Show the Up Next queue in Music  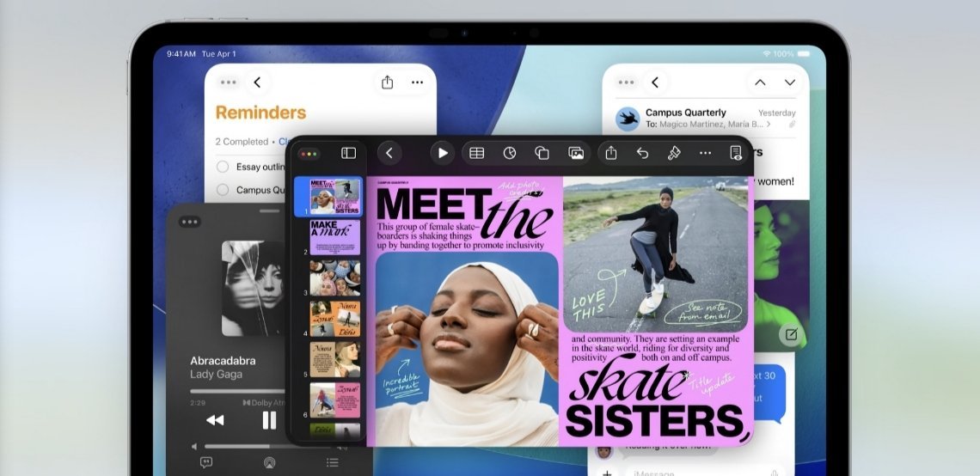point(333,462)
